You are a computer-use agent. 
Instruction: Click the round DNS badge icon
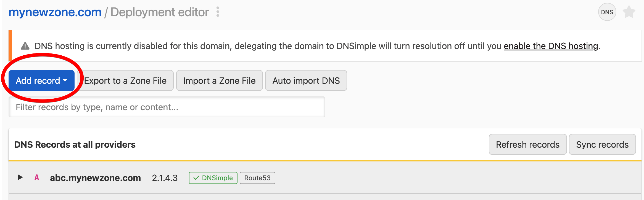click(x=607, y=12)
